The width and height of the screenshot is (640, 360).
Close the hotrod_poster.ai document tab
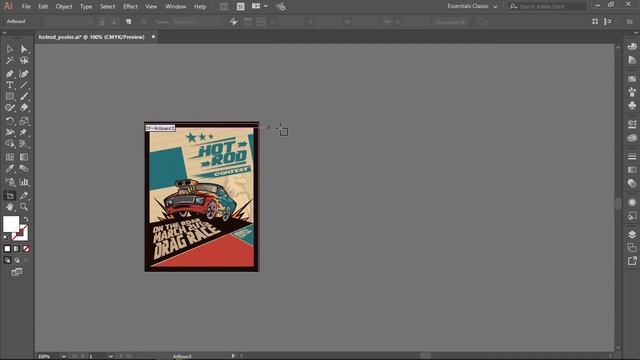point(153,37)
